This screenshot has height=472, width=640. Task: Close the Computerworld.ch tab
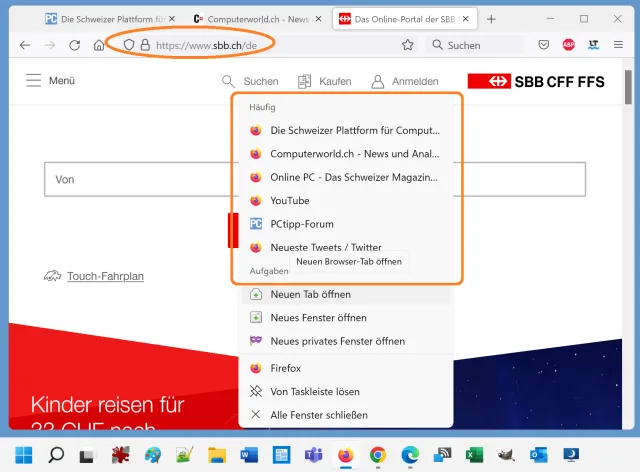(318, 19)
